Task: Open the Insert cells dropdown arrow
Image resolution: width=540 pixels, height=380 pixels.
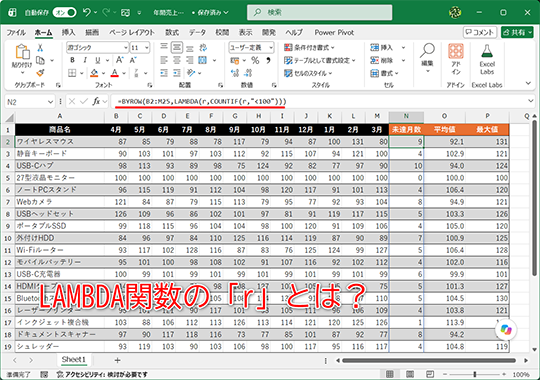Action: coord(403,48)
